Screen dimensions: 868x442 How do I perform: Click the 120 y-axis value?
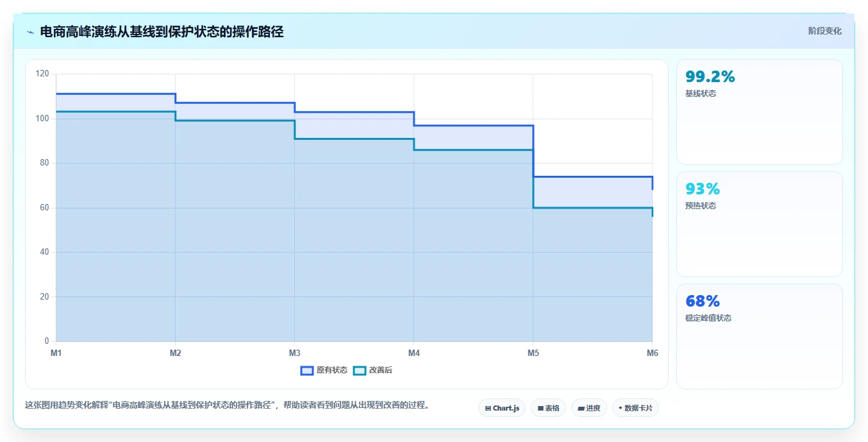point(43,74)
